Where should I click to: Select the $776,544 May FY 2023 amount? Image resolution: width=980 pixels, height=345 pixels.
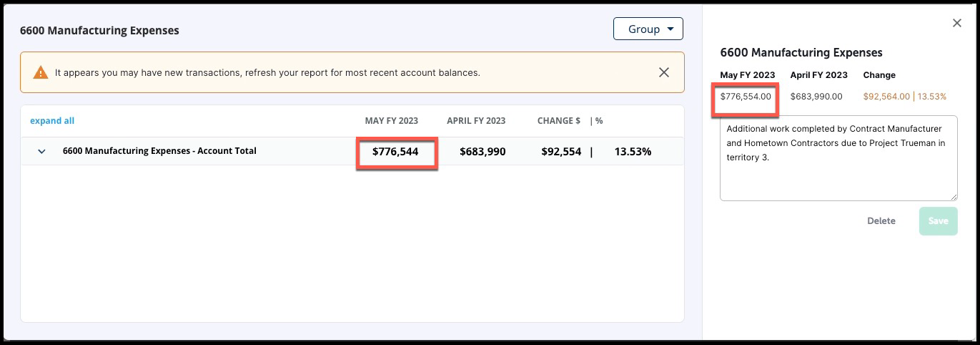point(395,152)
